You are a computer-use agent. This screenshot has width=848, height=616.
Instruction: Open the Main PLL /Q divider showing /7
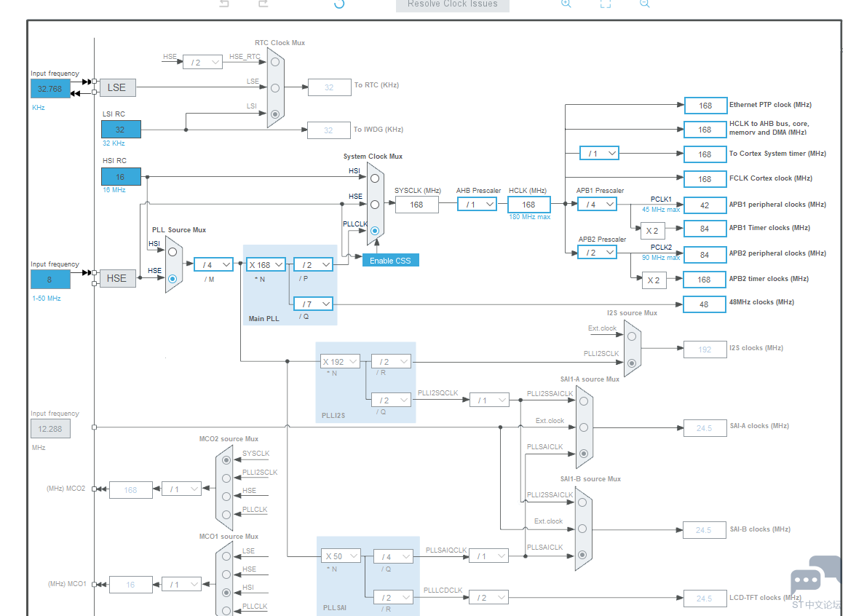[313, 304]
